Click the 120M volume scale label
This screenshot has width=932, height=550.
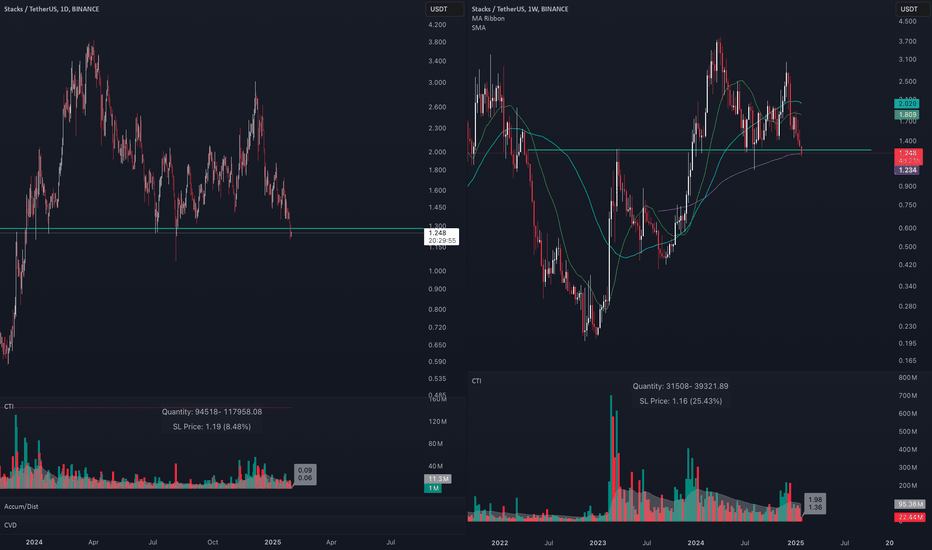(437, 422)
